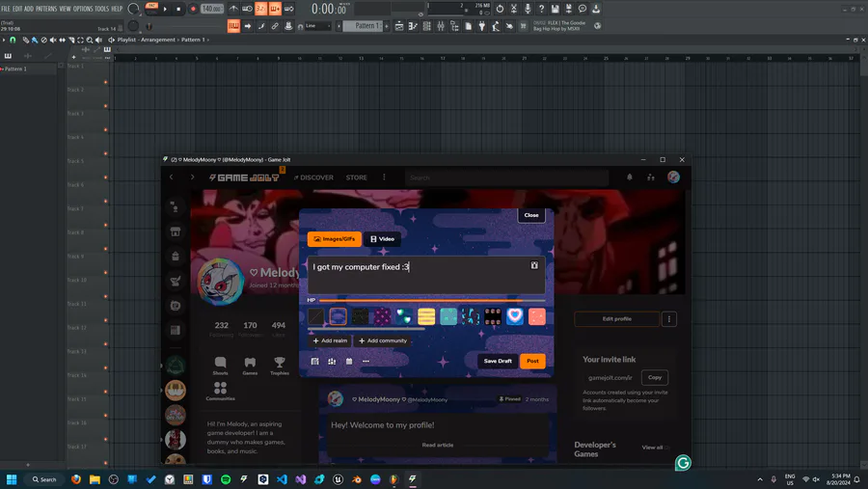Image resolution: width=868 pixels, height=489 pixels.
Task: Open FL Studio FILE menu
Action: [6, 9]
